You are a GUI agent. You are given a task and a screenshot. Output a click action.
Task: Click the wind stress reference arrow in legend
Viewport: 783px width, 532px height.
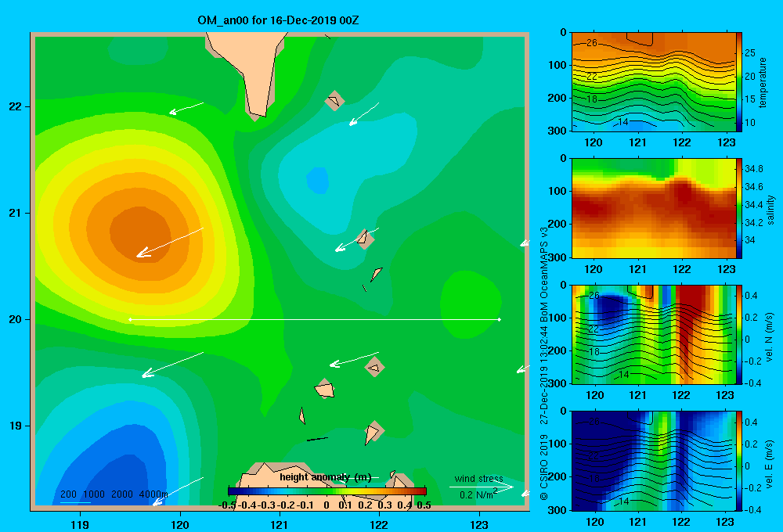(x=482, y=487)
